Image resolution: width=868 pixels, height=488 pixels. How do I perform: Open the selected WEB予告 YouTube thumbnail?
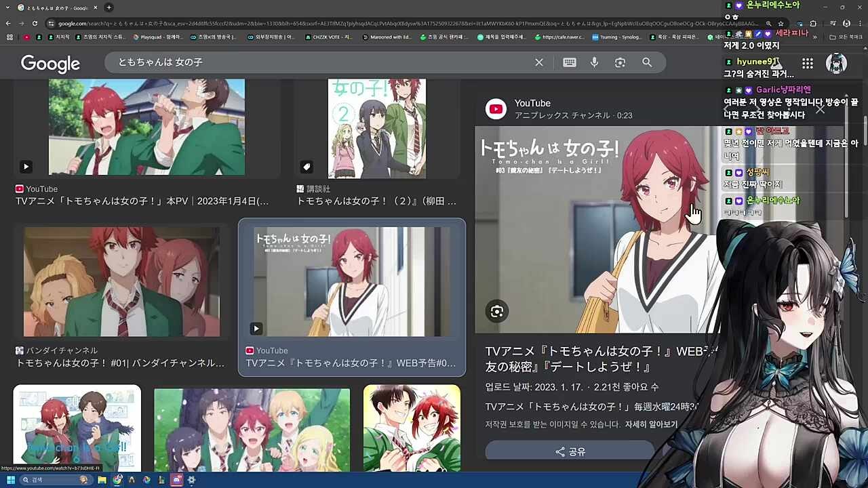point(352,282)
